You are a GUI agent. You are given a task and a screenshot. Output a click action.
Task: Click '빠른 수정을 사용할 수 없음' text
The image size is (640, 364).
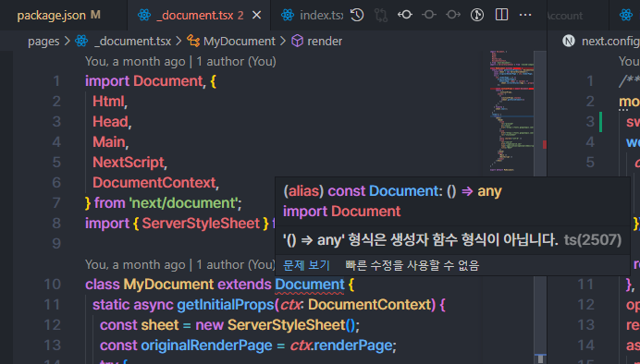(x=412, y=265)
